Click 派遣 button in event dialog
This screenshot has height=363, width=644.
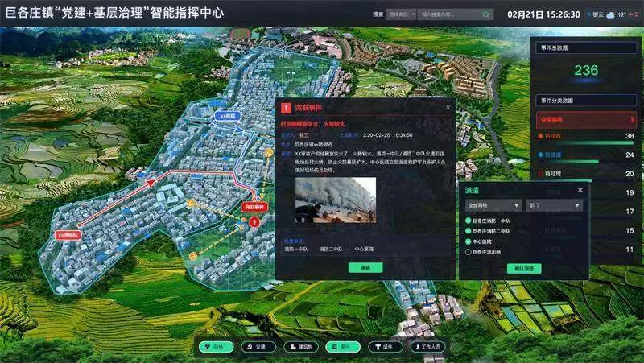365,266
